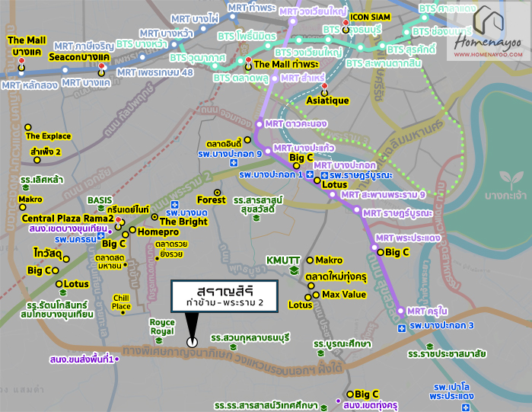Click the BTS สะพานตากสิน label
The width and height of the screenshot is (532, 412).
tap(384, 63)
